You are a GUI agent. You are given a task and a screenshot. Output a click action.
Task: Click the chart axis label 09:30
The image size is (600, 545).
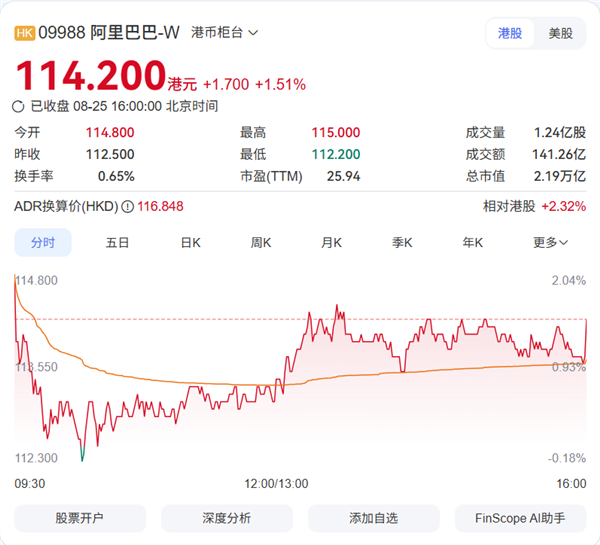click(x=30, y=484)
